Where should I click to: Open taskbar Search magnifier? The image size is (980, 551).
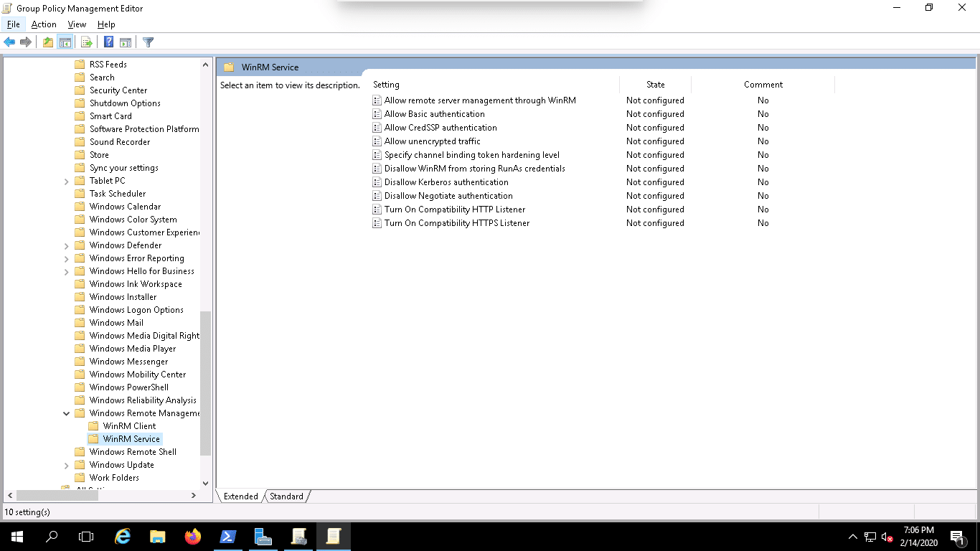pyautogui.click(x=52, y=537)
